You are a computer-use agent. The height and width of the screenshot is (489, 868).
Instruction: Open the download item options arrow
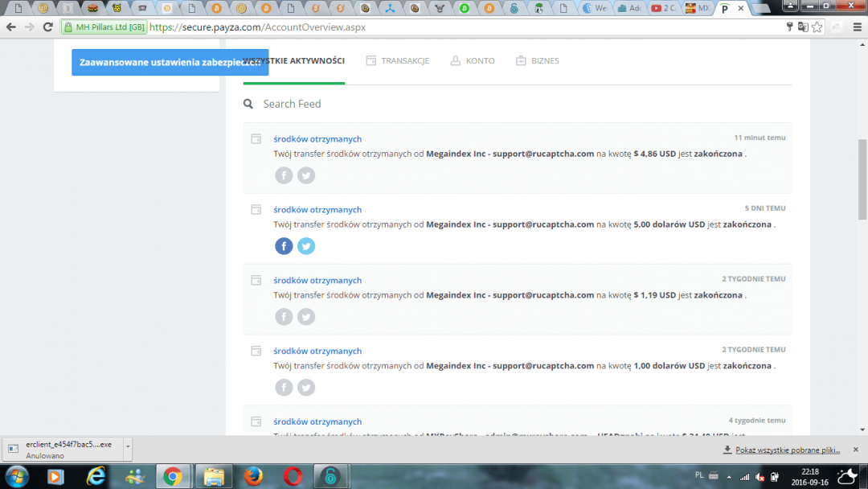(x=128, y=446)
